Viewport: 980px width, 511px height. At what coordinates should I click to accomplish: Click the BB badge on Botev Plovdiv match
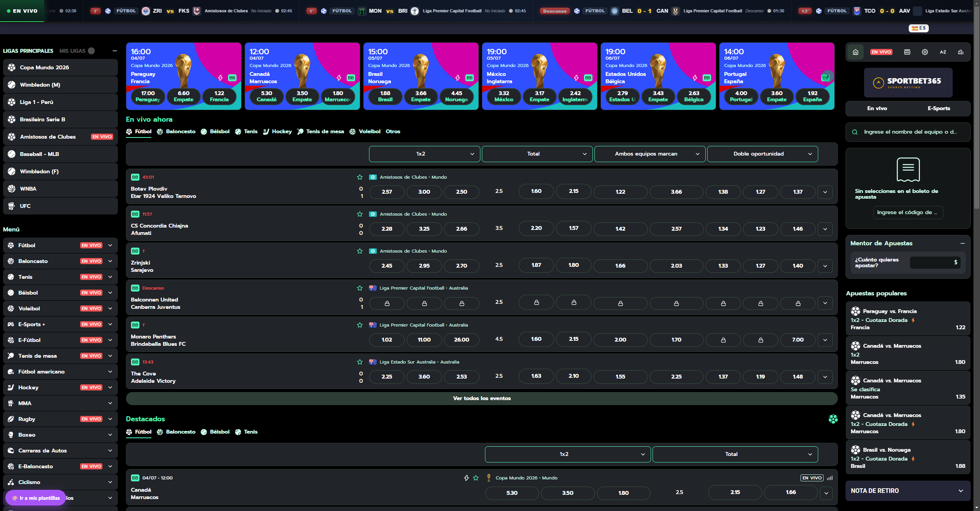[x=135, y=177]
